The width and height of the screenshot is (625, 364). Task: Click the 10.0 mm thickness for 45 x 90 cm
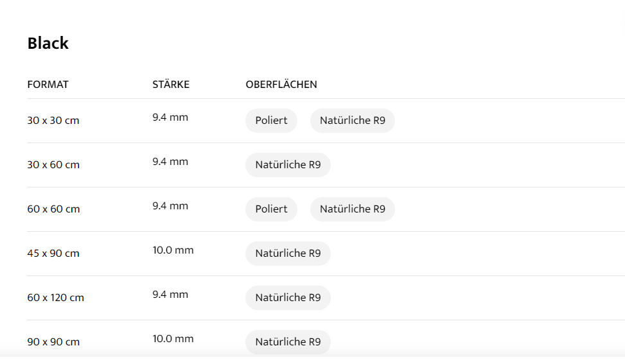pyautogui.click(x=173, y=250)
